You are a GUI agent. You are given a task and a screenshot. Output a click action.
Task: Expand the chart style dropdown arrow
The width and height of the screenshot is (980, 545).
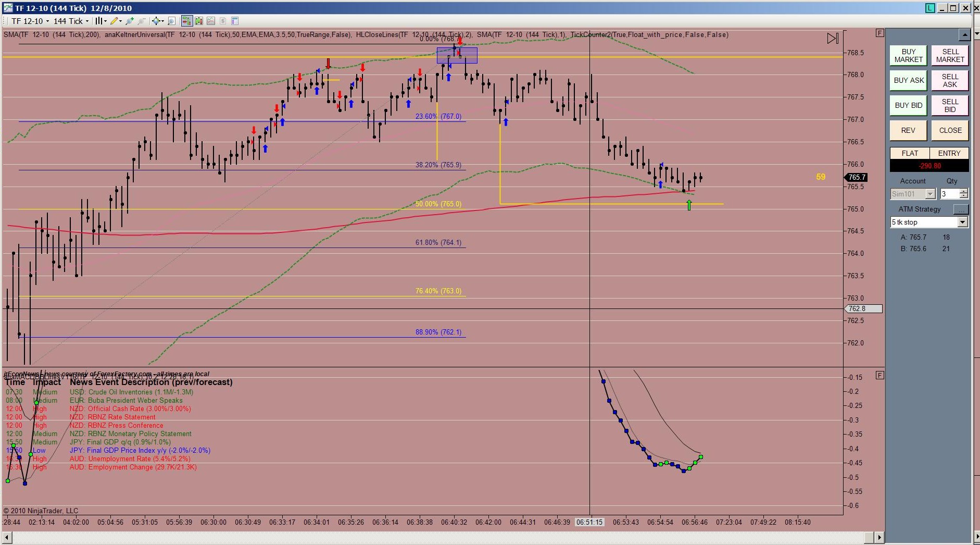(x=105, y=21)
